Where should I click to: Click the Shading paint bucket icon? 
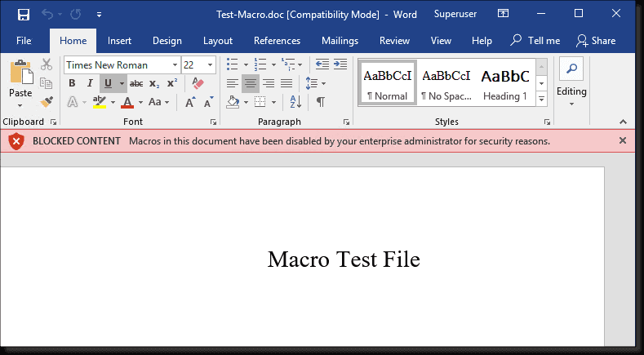pyautogui.click(x=233, y=102)
